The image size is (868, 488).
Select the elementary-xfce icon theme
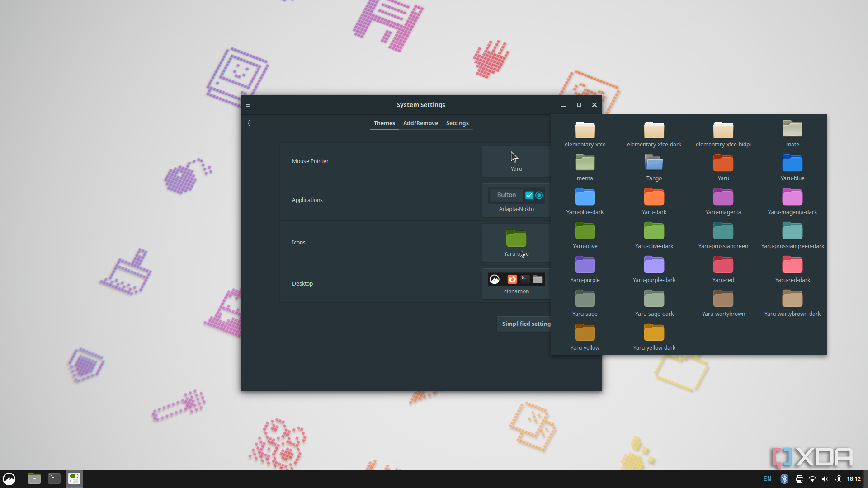point(585,134)
